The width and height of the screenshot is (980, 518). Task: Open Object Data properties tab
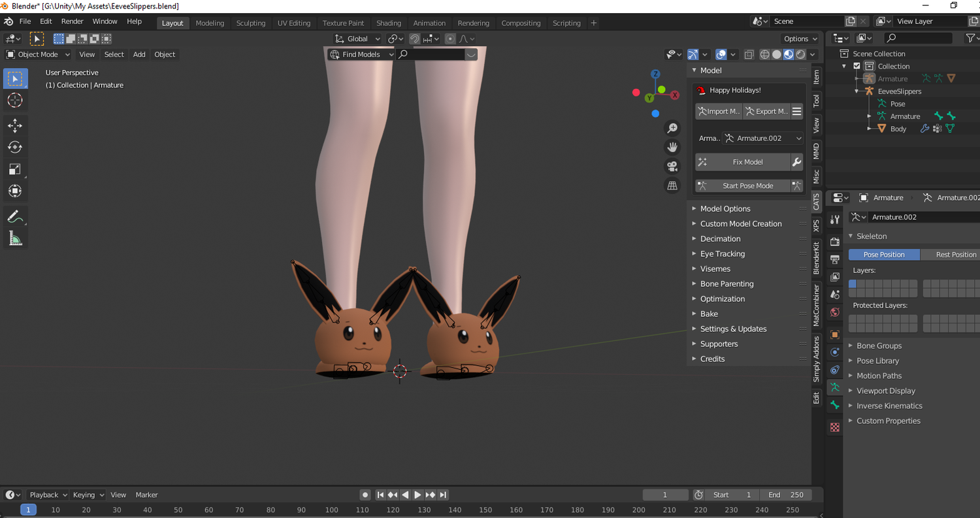[x=835, y=387]
